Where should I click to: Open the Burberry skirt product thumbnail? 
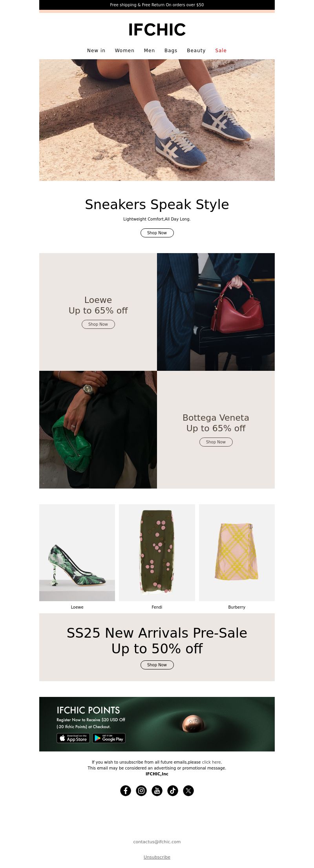click(x=237, y=553)
